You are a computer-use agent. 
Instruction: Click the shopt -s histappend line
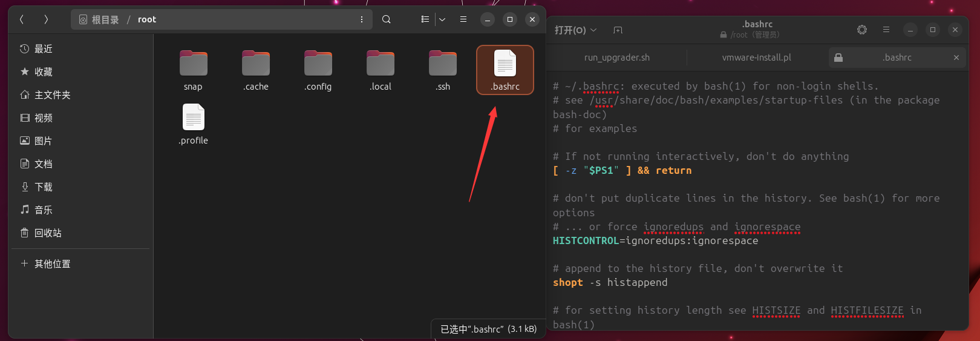pos(610,282)
